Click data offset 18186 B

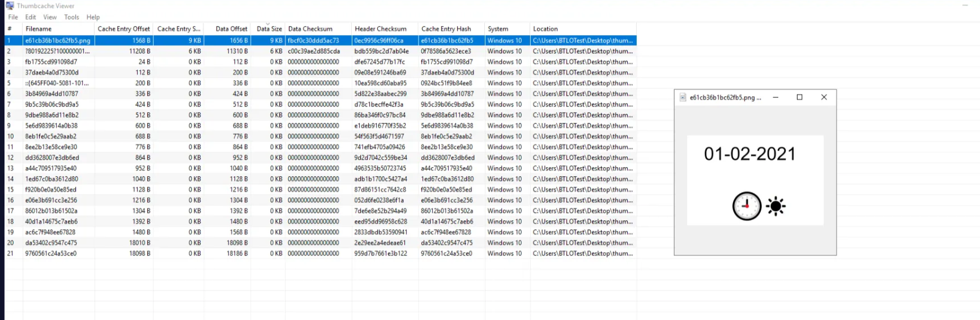(x=237, y=253)
